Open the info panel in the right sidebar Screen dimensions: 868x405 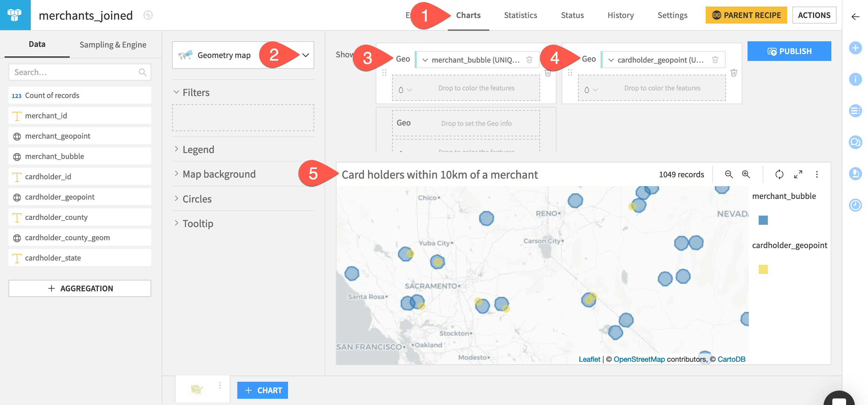[x=856, y=80]
